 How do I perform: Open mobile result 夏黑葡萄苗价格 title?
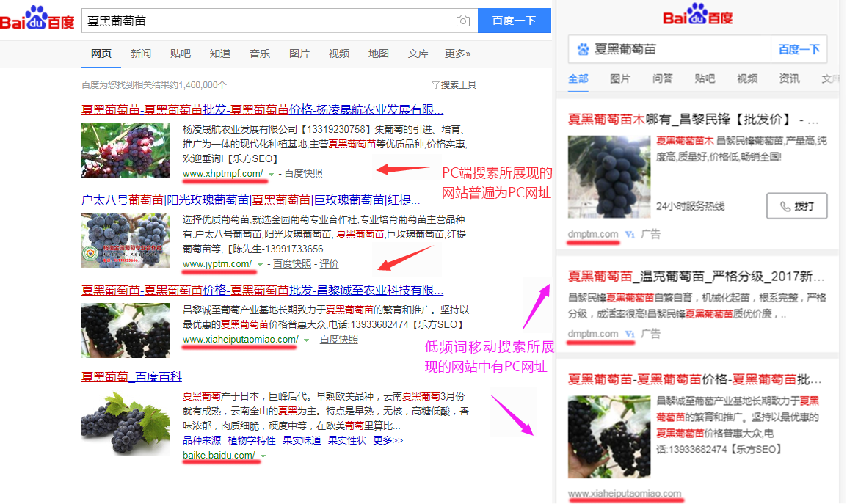pyautogui.click(x=694, y=379)
